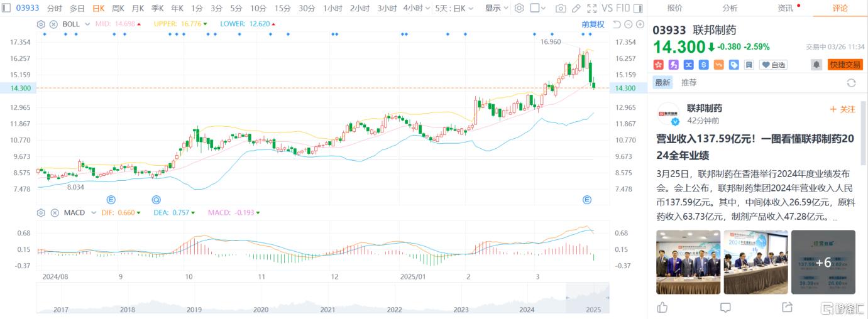Click the Q quarterly marker on chart
Viewport: 868px width, 319px height.
(156, 200)
